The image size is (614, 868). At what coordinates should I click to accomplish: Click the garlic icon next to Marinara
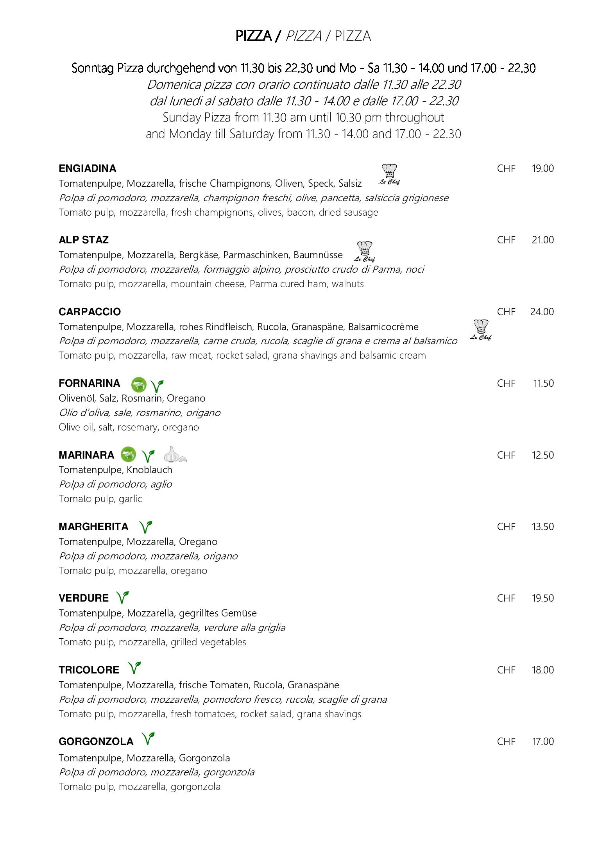pyautogui.click(x=175, y=454)
